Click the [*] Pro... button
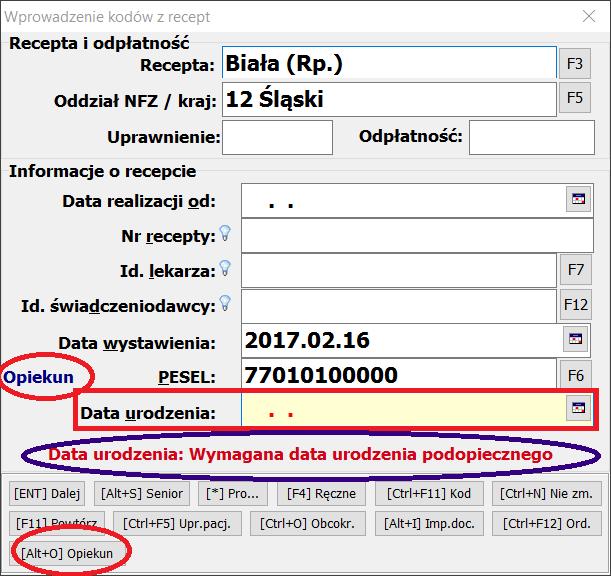This screenshot has height=576, width=611. click(233, 494)
